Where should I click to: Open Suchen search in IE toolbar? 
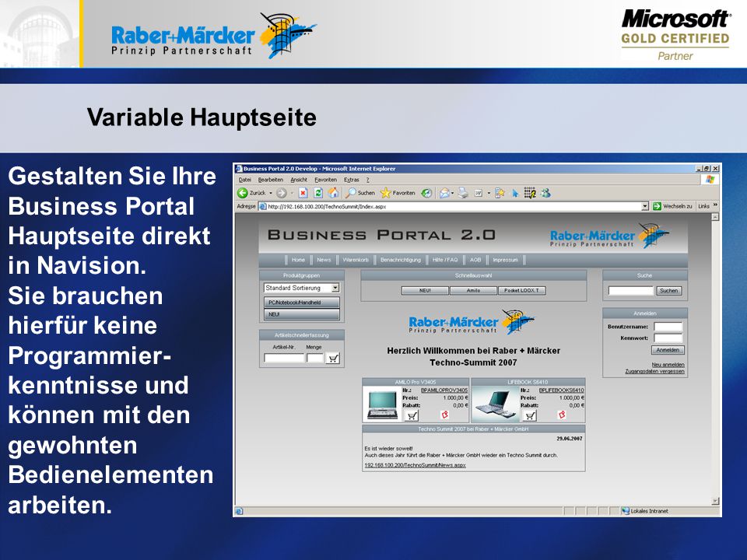coord(360,193)
